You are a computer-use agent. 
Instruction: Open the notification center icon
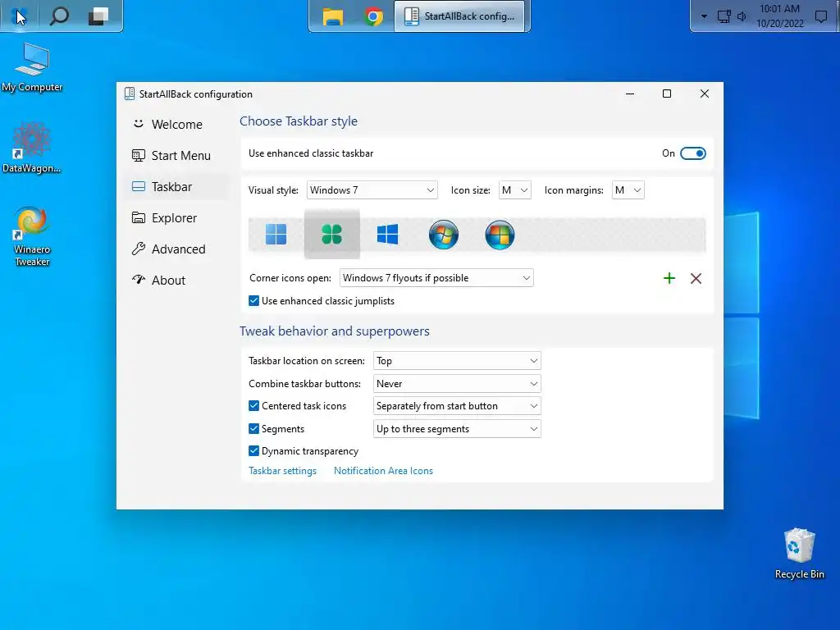point(820,16)
